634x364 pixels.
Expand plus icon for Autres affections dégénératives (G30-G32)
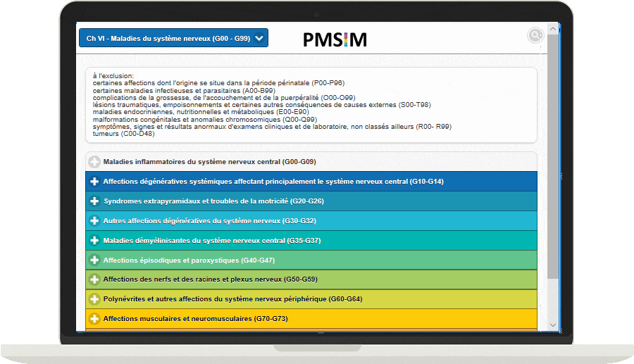coord(94,221)
